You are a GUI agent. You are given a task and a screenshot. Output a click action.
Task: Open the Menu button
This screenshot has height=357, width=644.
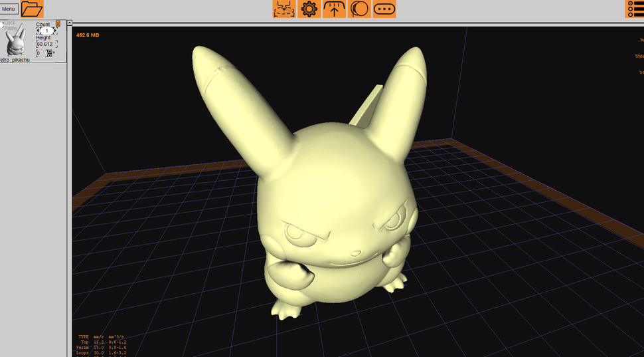coord(9,9)
